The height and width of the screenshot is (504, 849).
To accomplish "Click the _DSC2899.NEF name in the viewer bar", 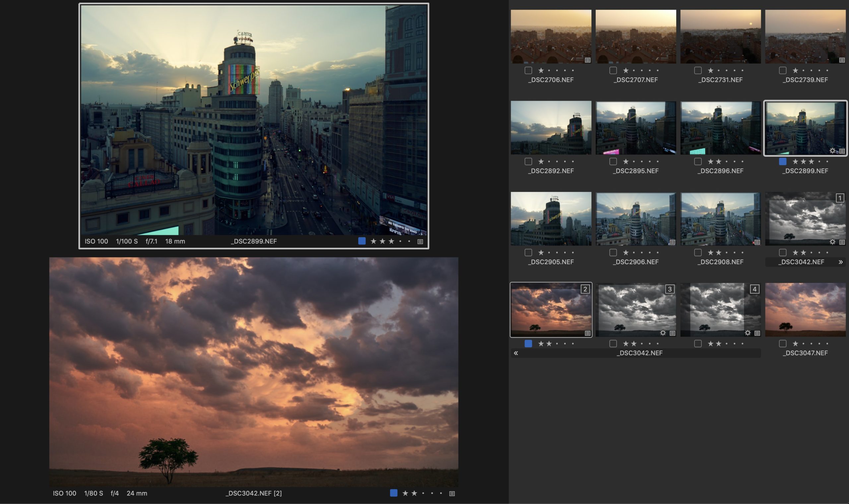I will point(254,242).
